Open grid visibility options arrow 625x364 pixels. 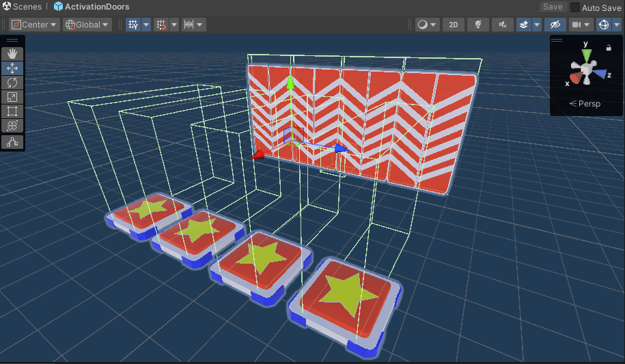tap(146, 25)
